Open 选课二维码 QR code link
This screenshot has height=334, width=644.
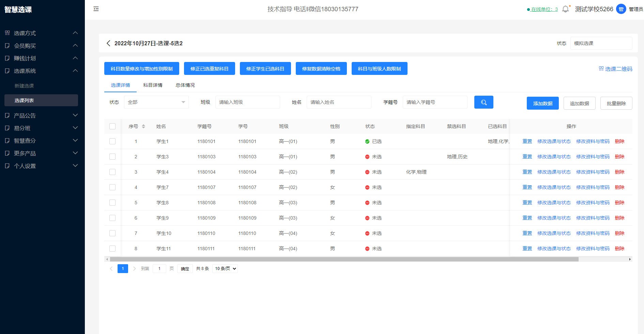(615, 69)
